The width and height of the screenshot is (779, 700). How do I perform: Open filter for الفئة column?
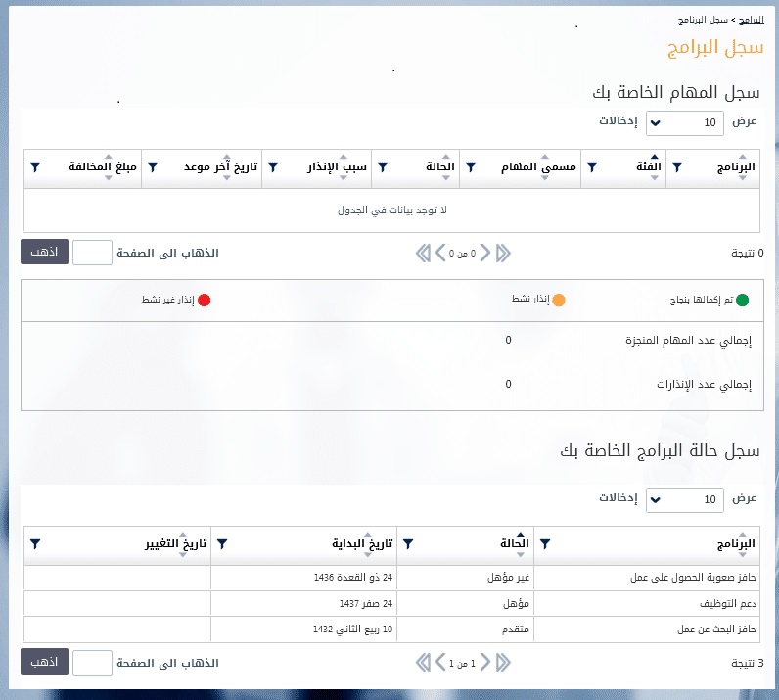pyautogui.click(x=592, y=167)
